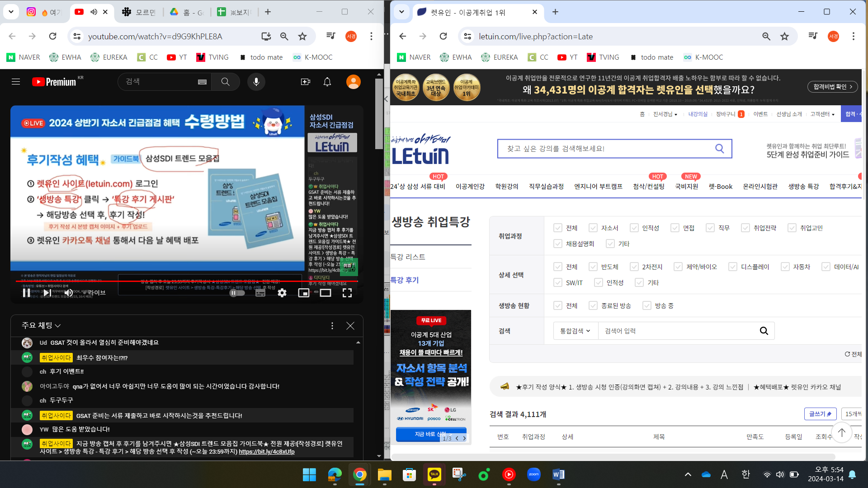Enter fullscreen mode on video player

(347, 293)
